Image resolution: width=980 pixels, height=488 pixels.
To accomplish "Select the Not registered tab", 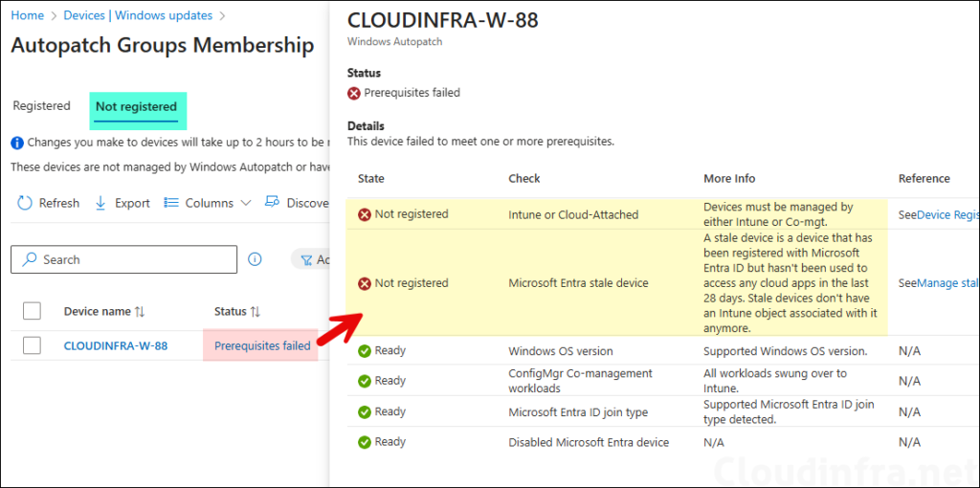I will coord(136,107).
